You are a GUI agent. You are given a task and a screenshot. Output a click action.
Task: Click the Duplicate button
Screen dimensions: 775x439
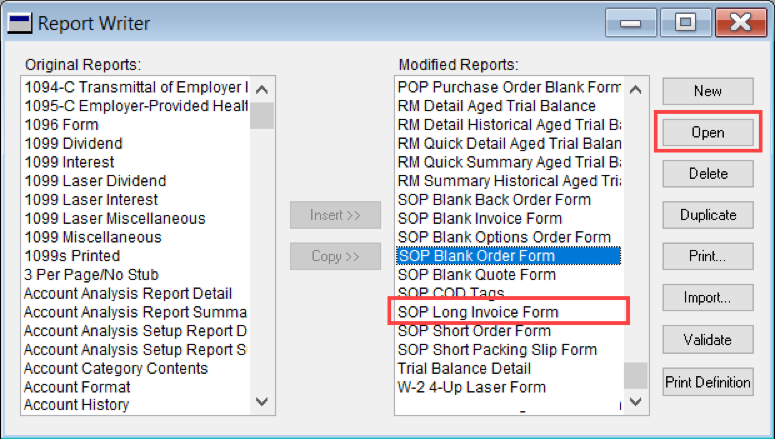[x=707, y=215]
